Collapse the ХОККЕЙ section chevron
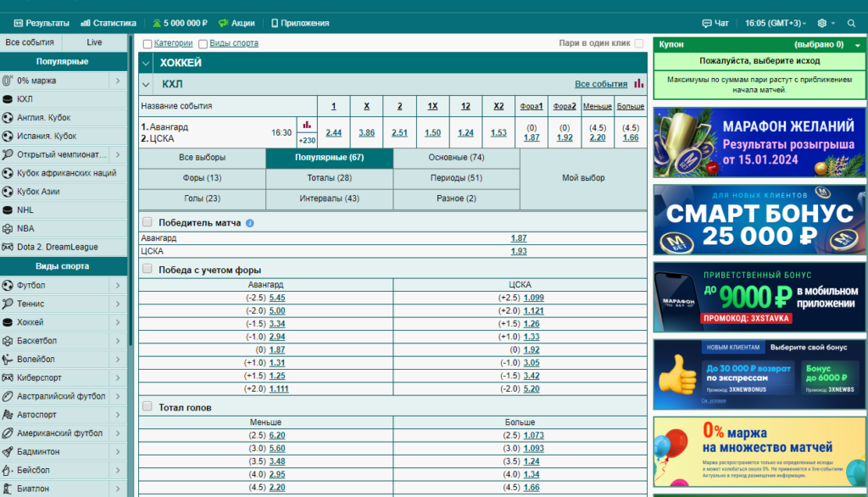Screen dimensions: 868x497 tap(146, 63)
